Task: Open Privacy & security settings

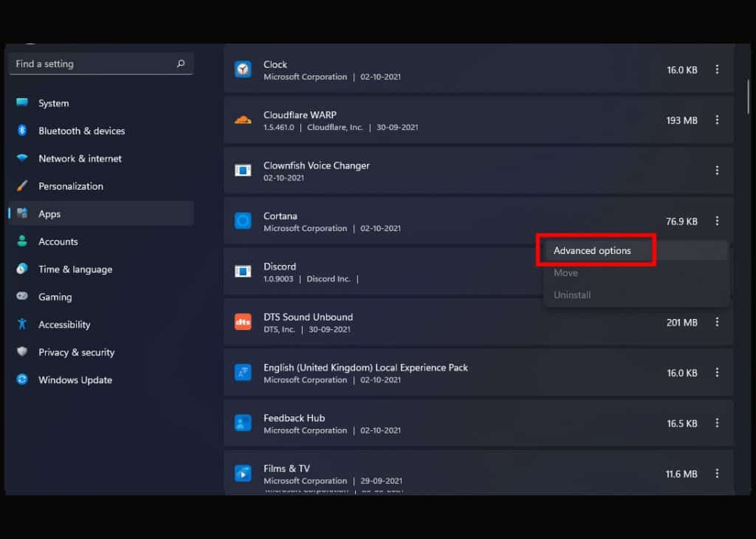Action: 101,352
